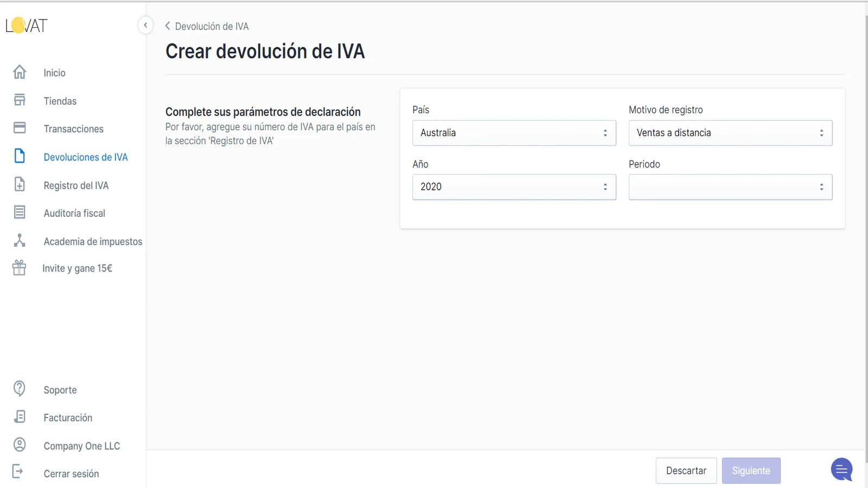
Task: Click the Descartar button
Action: click(686, 471)
